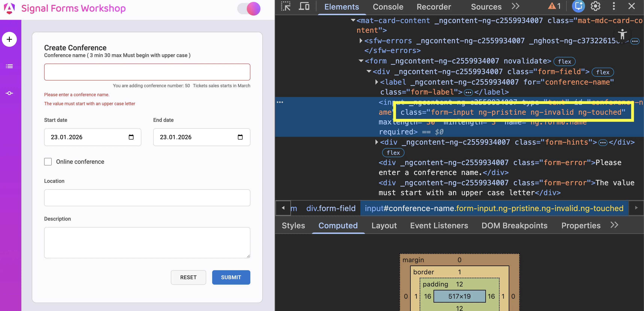The image size is (644, 311).
Task: Open the Computed styles tab
Action: pos(338,225)
